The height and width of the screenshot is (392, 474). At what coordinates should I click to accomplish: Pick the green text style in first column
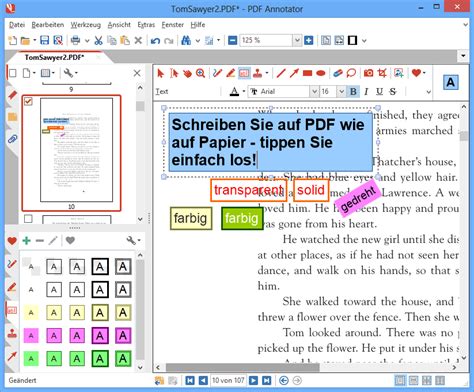pos(31,359)
